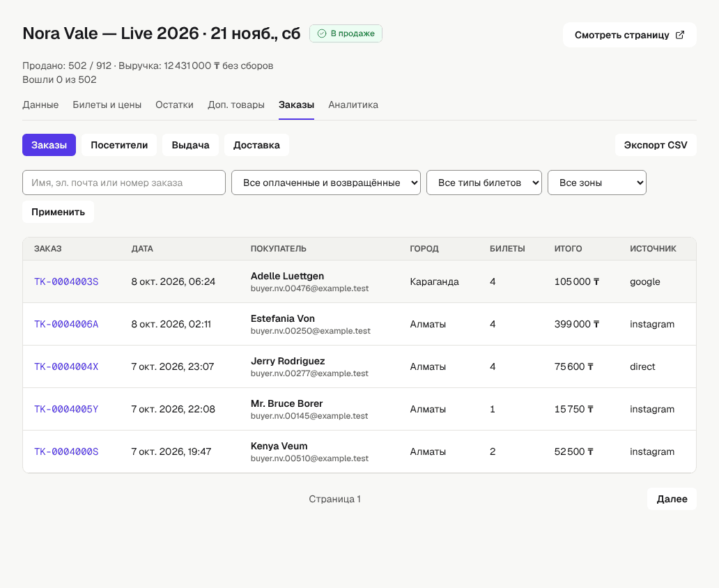Switch to the Аналитика tab
Image resolution: width=719 pixels, height=588 pixels.
[353, 105]
